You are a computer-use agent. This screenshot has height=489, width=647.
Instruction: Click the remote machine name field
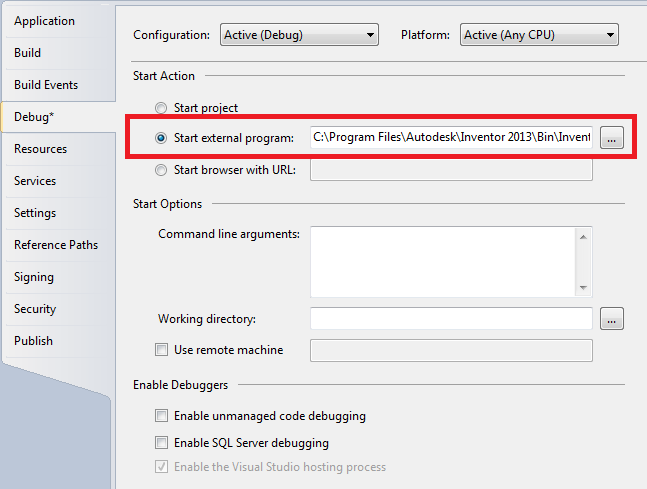click(451, 350)
